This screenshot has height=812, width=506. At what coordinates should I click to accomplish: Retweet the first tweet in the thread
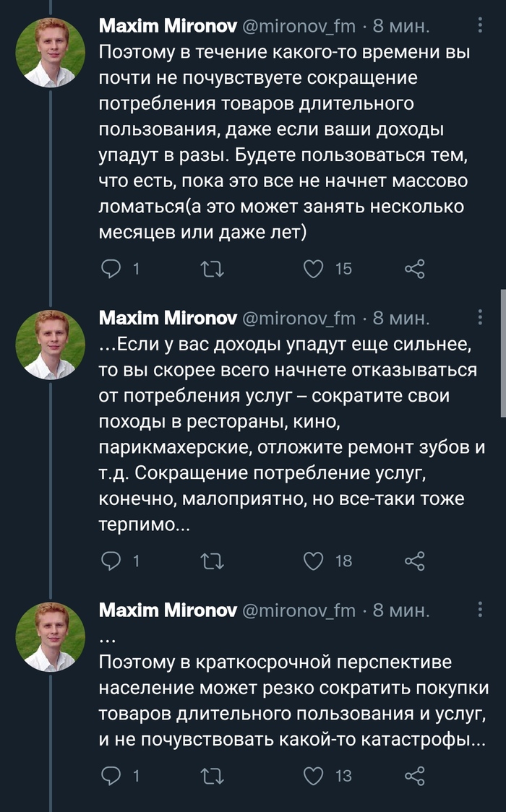pyautogui.click(x=213, y=269)
